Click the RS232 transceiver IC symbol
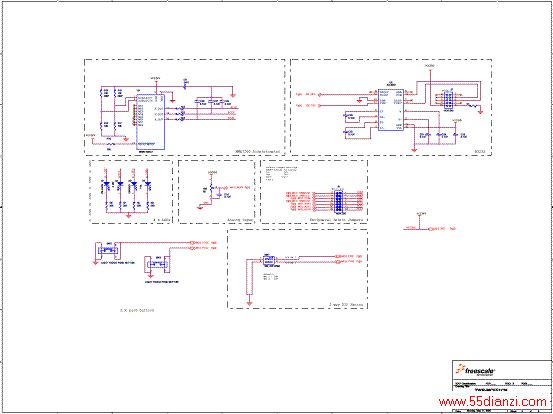Screen dimensions: 553x414 pyautogui.click(x=391, y=110)
